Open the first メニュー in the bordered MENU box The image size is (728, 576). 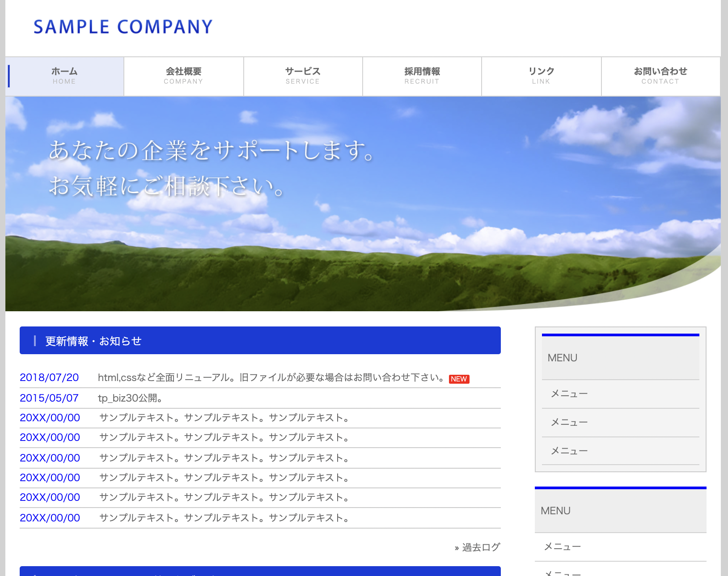(x=569, y=394)
